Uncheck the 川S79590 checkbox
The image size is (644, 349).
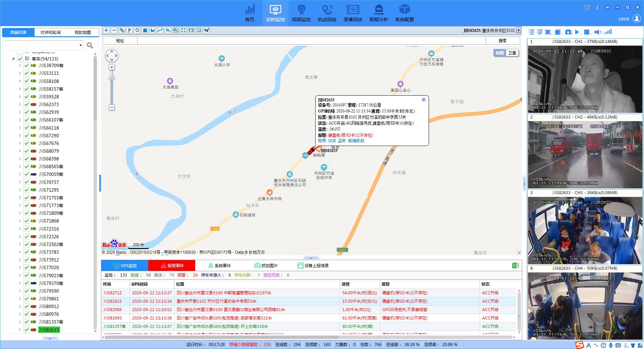tap(26, 291)
